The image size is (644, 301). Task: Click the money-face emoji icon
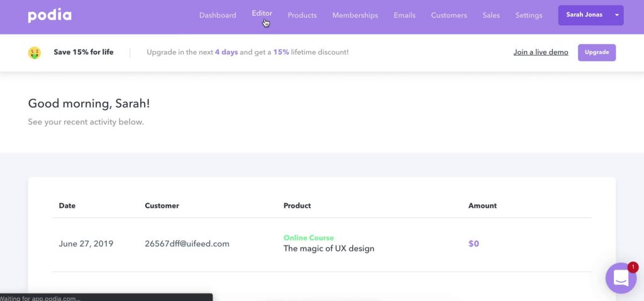point(35,53)
